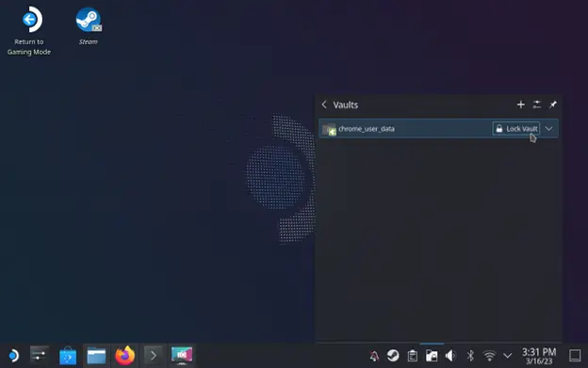Pin the Vaults popup open
The width and height of the screenshot is (588, 368).
pyautogui.click(x=553, y=104)
